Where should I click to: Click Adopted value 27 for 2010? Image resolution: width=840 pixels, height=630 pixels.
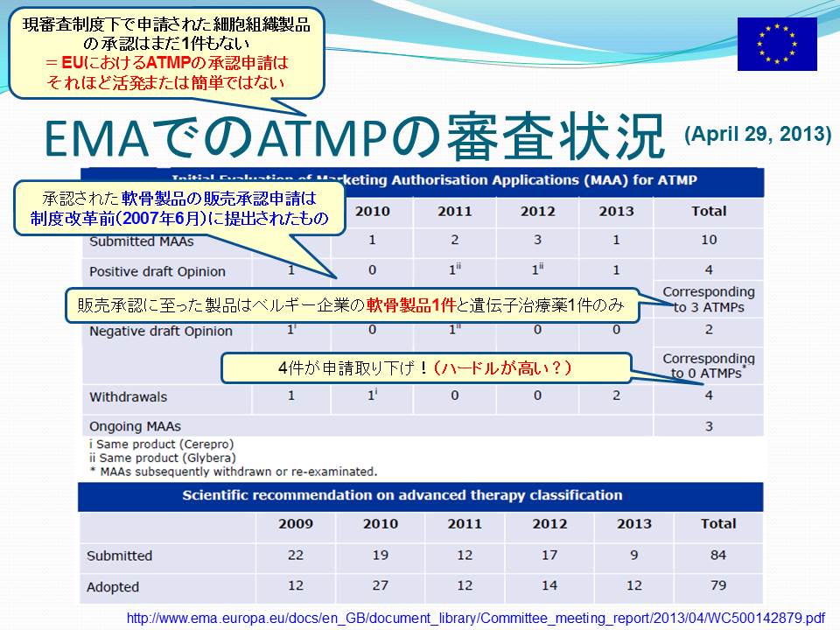point(381,585)
